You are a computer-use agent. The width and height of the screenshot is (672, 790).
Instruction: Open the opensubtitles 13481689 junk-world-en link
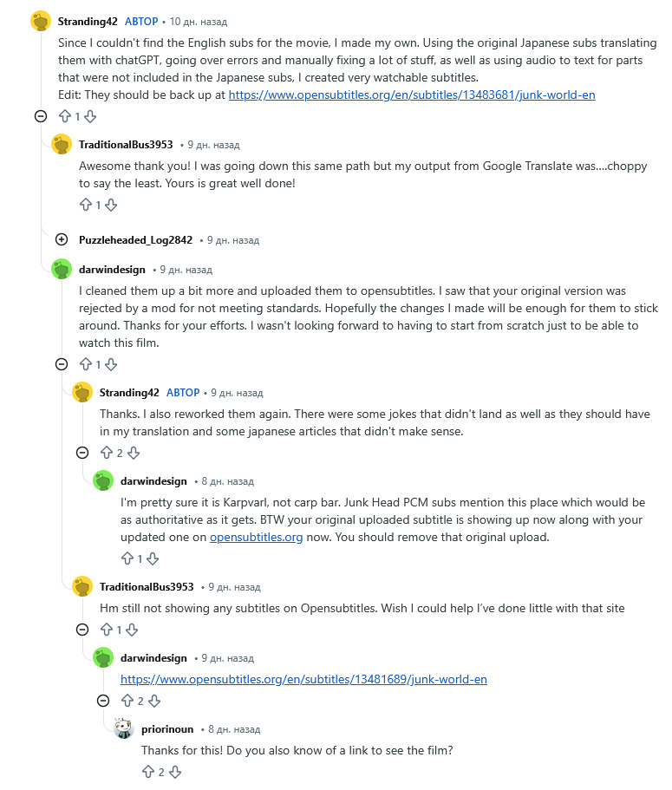coord(303,679)
